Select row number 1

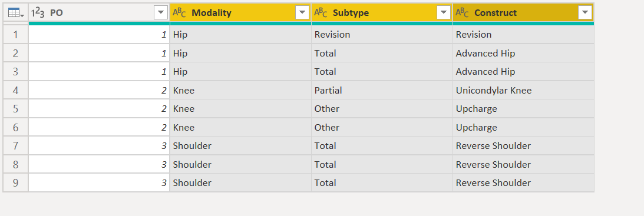(x=15, y=35)
